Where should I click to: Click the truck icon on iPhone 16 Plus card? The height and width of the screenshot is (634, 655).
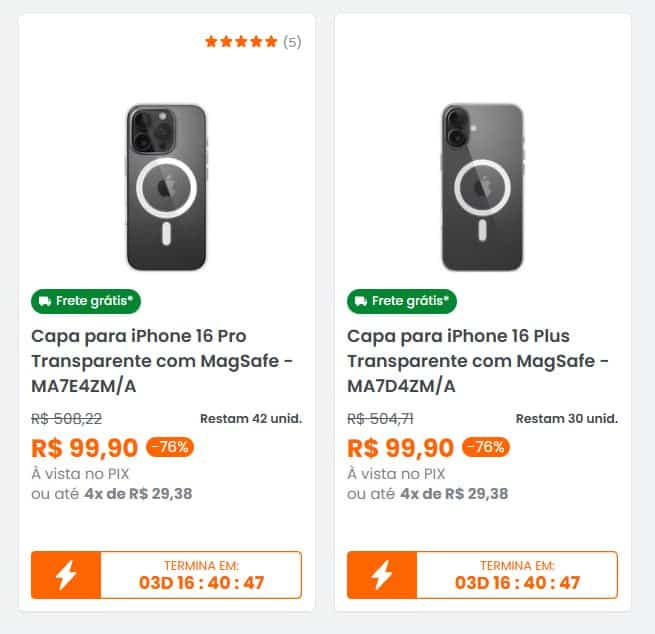pos(360,300)
